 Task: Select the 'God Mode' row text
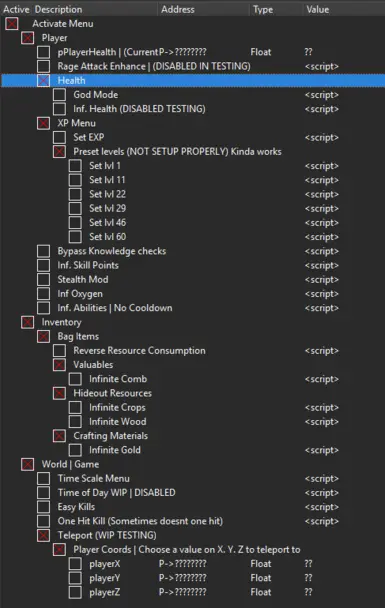[96, 95]
